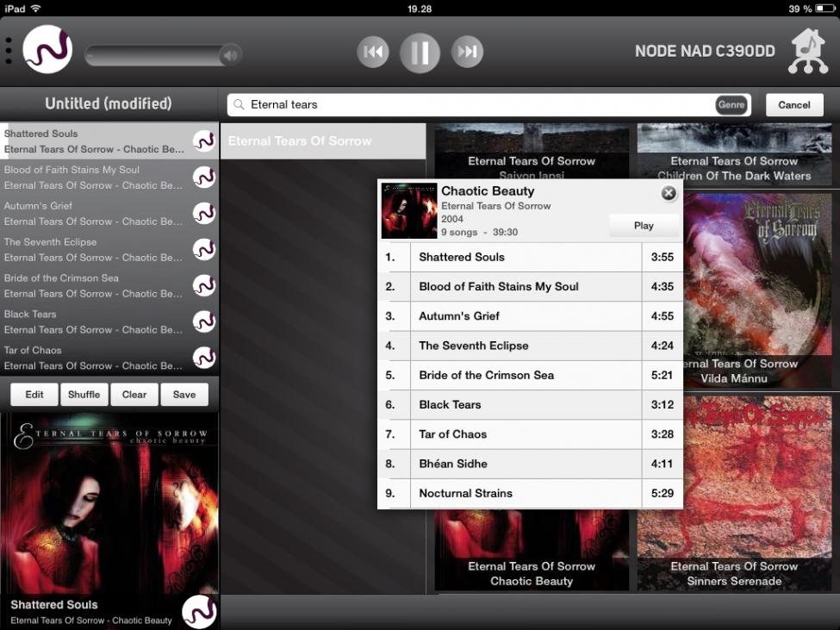
Task: Select track 9 Nocturnal Strains
Action: click(530, 493)
